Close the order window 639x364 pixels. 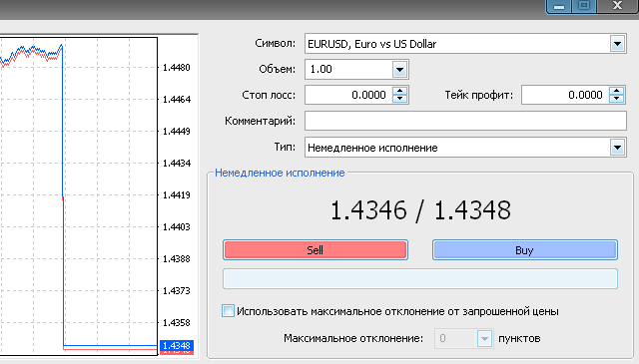pos(617,6)
